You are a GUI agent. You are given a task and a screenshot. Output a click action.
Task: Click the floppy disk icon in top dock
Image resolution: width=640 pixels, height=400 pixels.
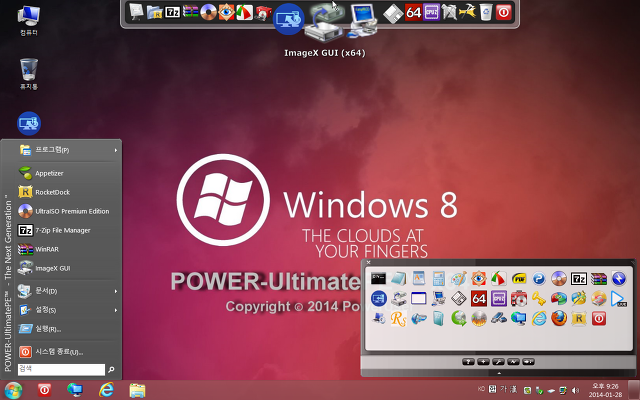393,13
